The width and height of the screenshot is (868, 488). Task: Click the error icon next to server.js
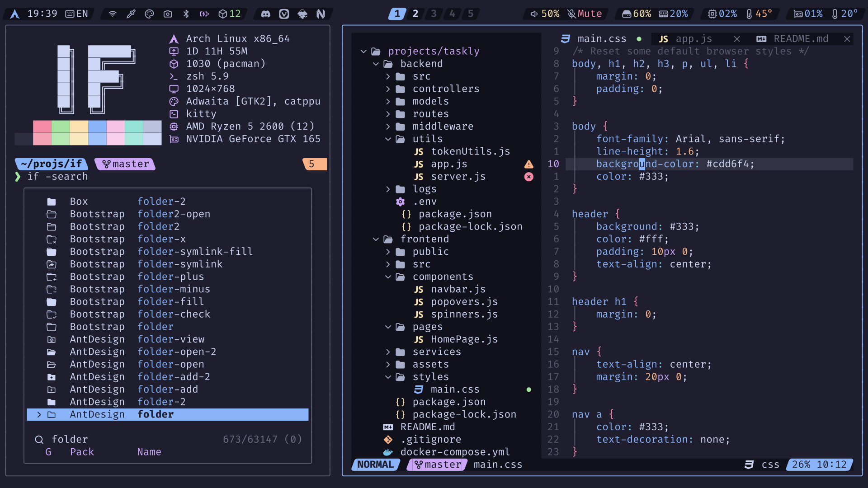528,176
